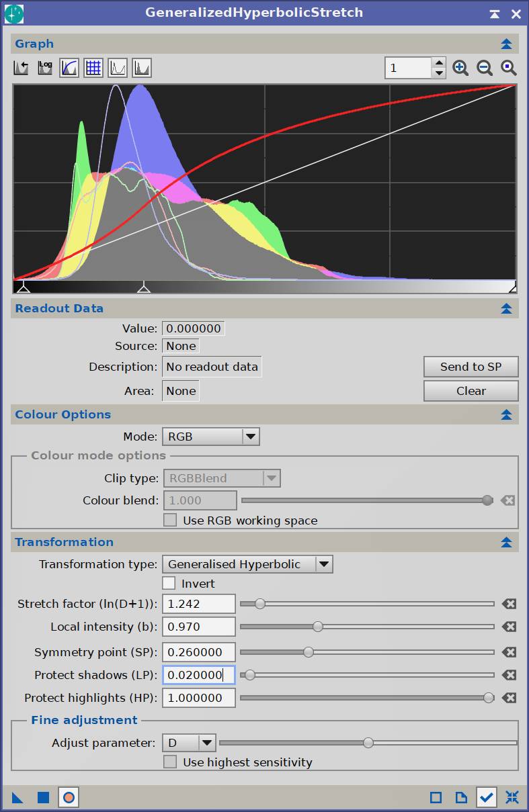Open the Clip type dropdown showing RGBBlend
Screen dimensions: 529x812
click(x=222, y=478)
